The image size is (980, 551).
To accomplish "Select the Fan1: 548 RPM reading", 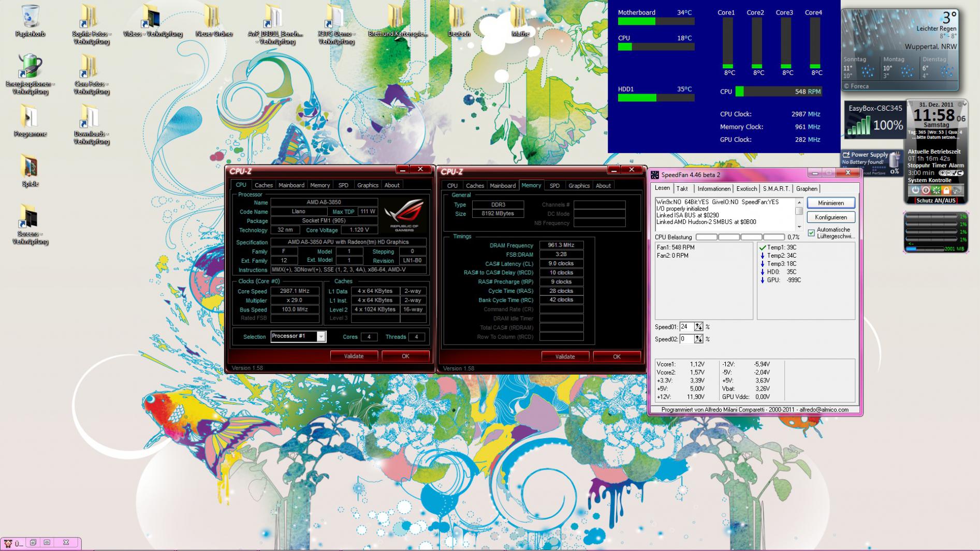I will pyautogui.click(x=676, y=247).
